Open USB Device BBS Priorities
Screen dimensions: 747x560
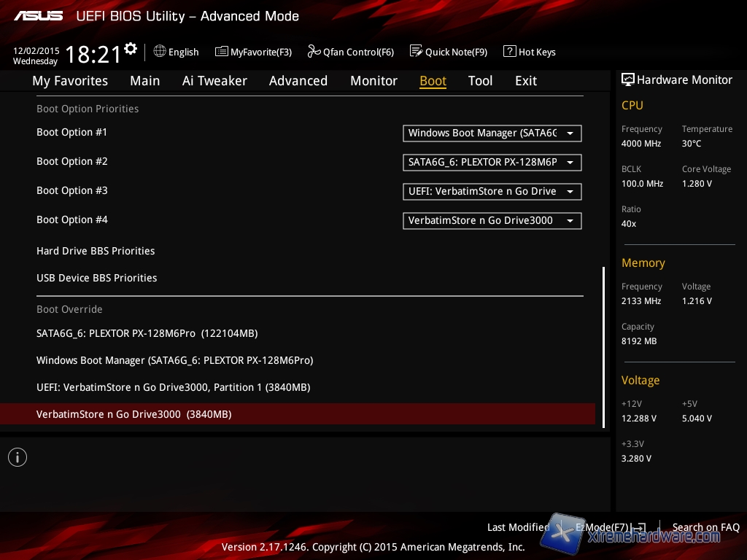click(x=97, y=278)
